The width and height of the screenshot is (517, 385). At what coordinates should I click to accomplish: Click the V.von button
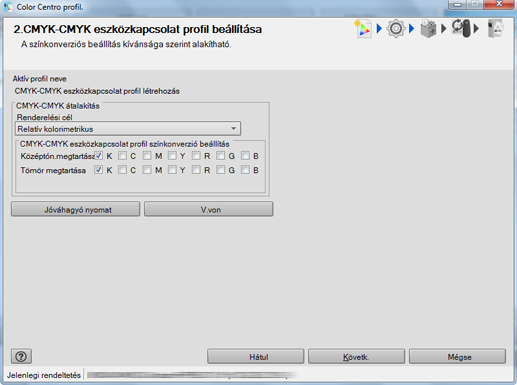point(209,209)
